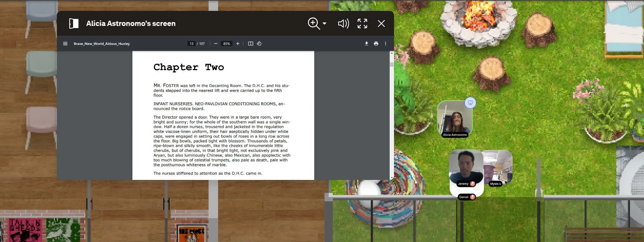This screenshot has width=644, height=242.
Task: Expand the shared screen to fullscreen
Action: click(x=362, y=23)
